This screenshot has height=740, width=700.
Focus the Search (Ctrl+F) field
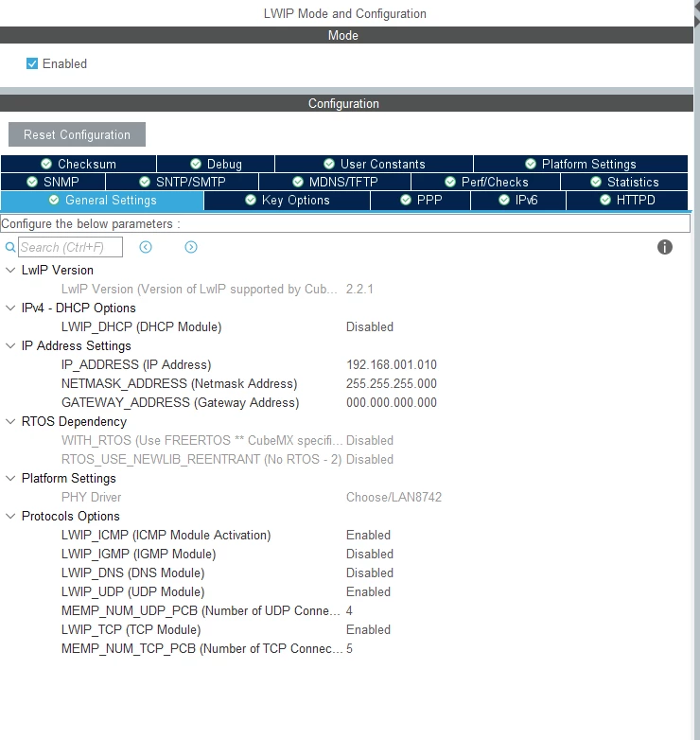pos(70,247)
